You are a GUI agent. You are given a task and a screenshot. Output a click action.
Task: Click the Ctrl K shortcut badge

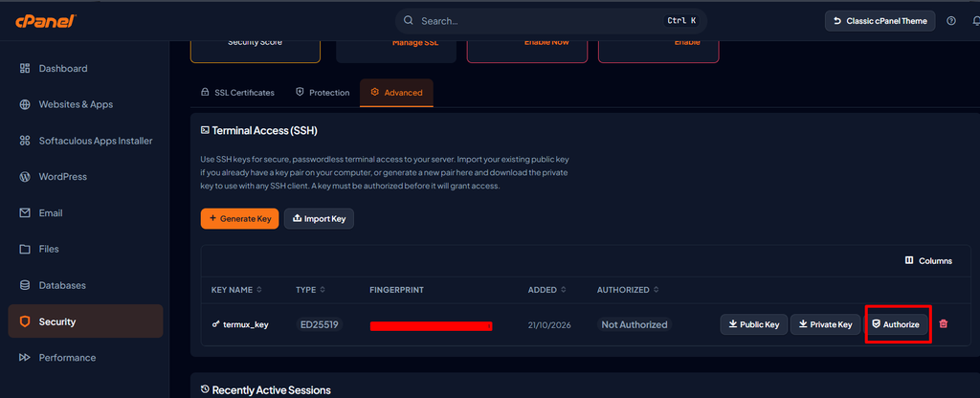click(x=681, y=21)
